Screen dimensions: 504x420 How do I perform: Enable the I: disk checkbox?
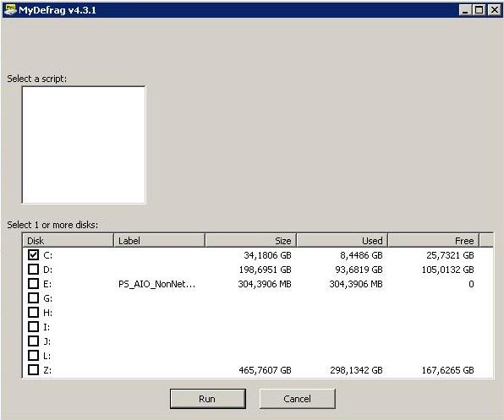34,326
